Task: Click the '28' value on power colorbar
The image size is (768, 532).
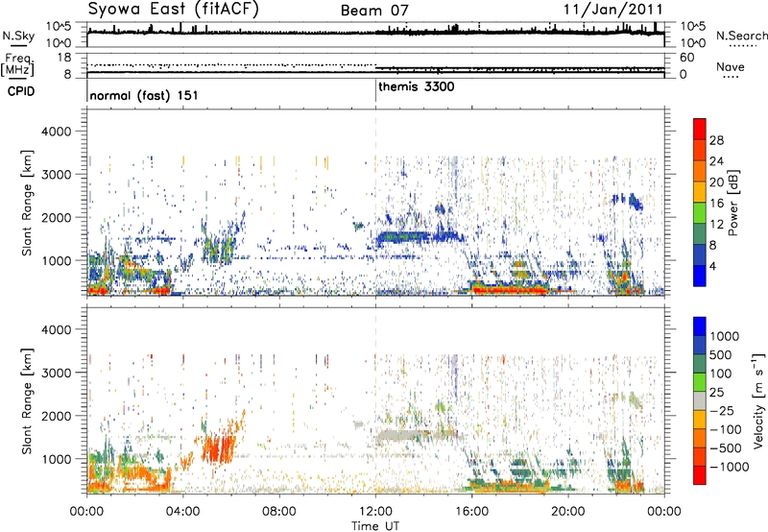Action: click(716, 140)
